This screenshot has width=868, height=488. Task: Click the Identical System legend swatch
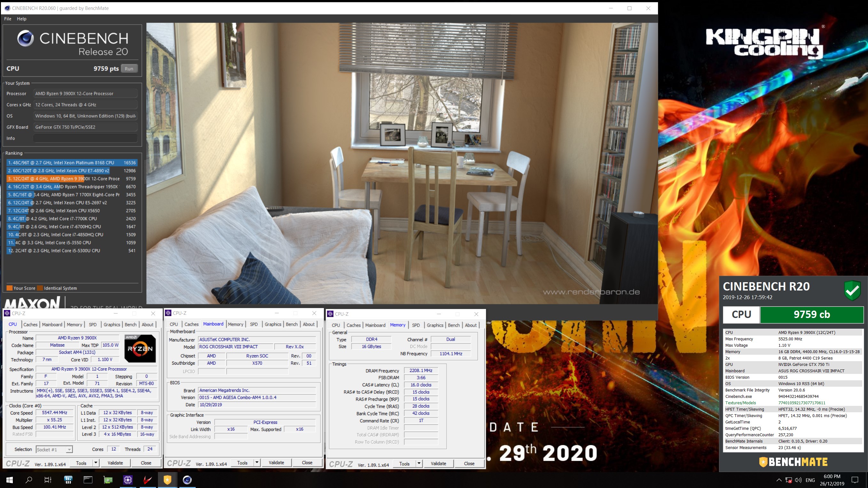click(40, 288)
